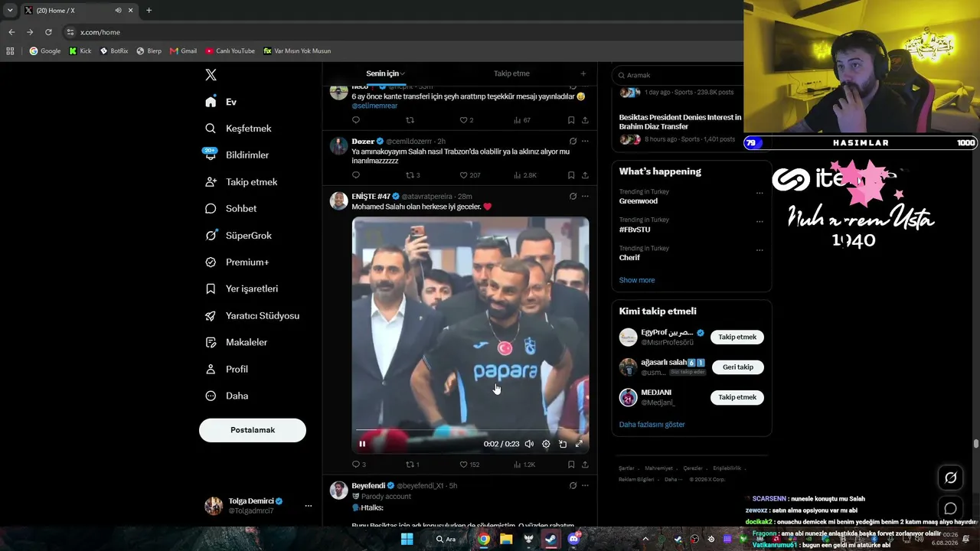
Task: Click Show more under What's happening
Action: (x=637, y=280)
